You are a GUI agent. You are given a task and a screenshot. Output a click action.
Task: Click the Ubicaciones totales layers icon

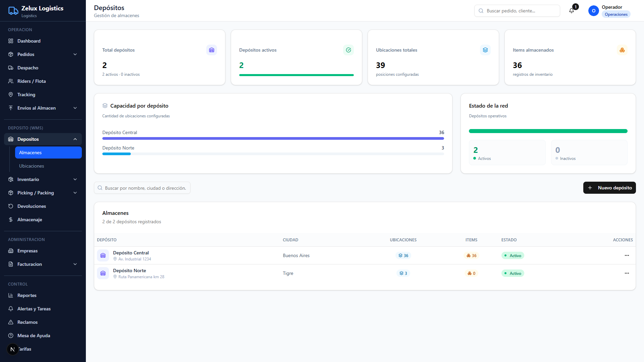tap(485, 50)
